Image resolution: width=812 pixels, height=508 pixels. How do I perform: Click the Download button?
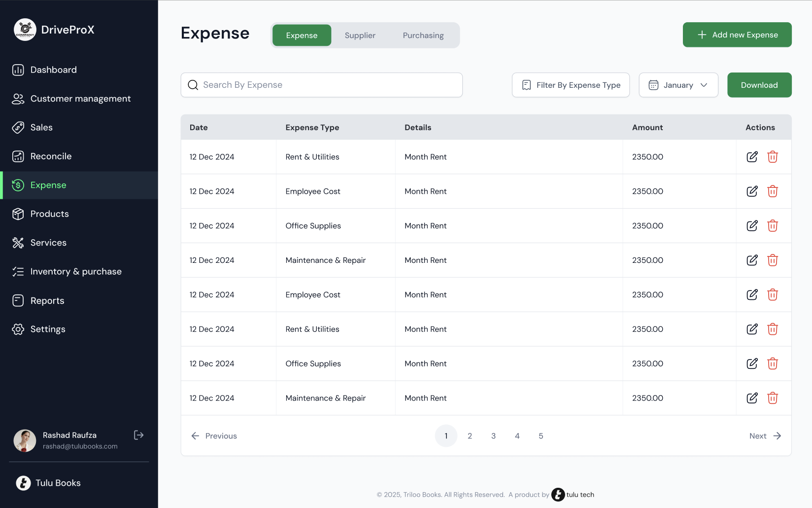pyautogui.click(x=759, y=85)
